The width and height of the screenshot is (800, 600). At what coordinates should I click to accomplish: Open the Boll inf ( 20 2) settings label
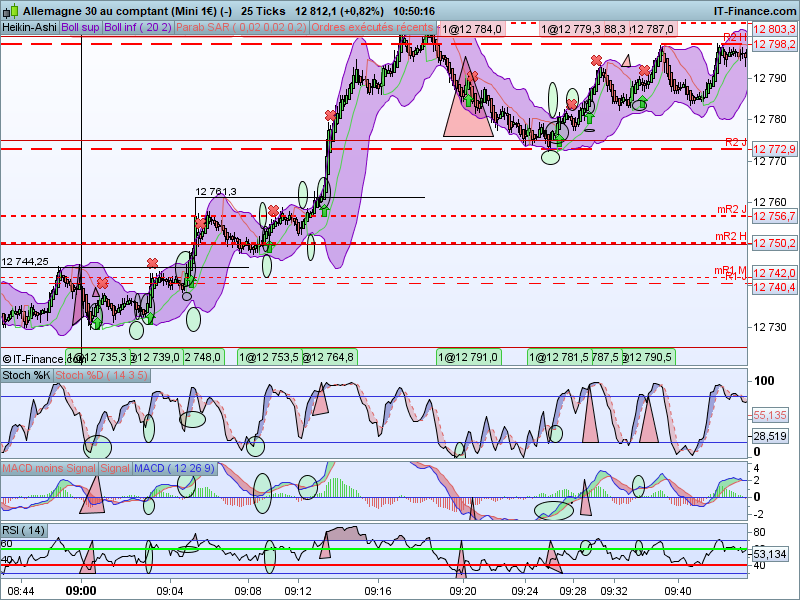(x=138, y=27)
